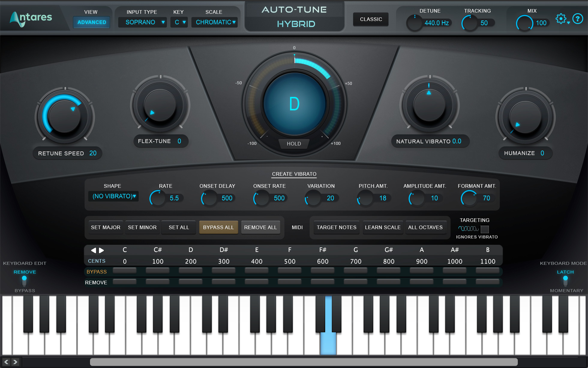
Task: Click the Antares logo
Action: (31, 18)
